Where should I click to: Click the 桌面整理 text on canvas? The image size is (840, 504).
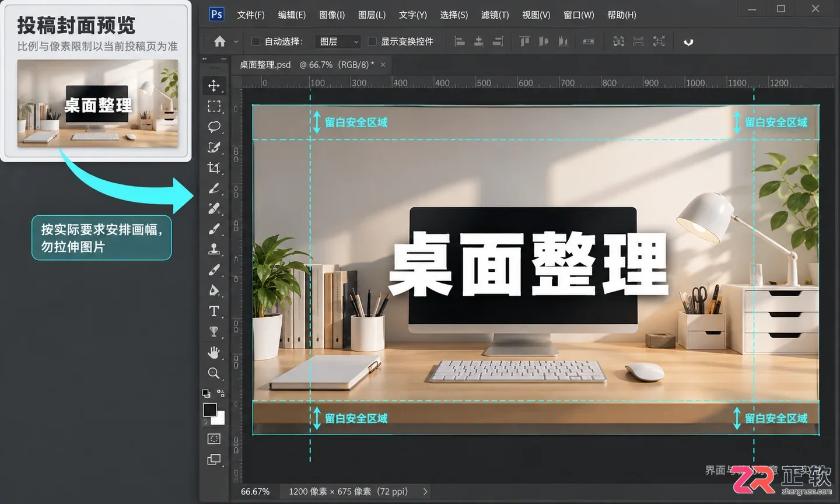click(x=528, y=264)
